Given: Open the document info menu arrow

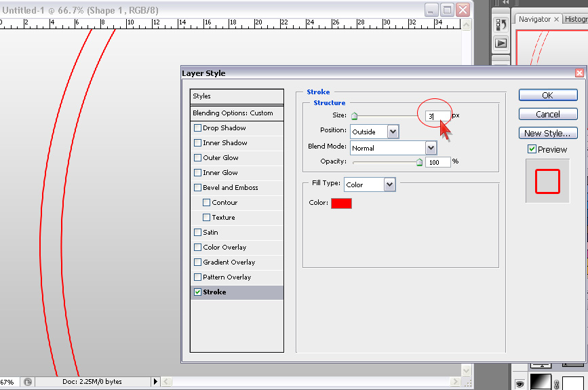Looking at the screenshot, I should click(x=155, y=382).
